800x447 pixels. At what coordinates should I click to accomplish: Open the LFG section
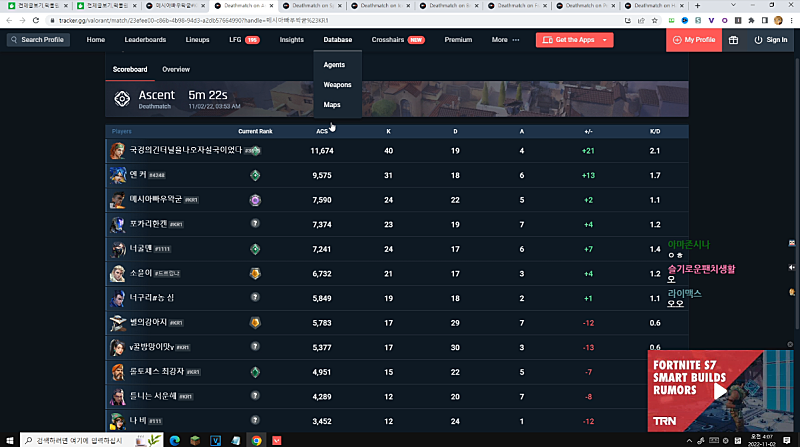point(244,40)
